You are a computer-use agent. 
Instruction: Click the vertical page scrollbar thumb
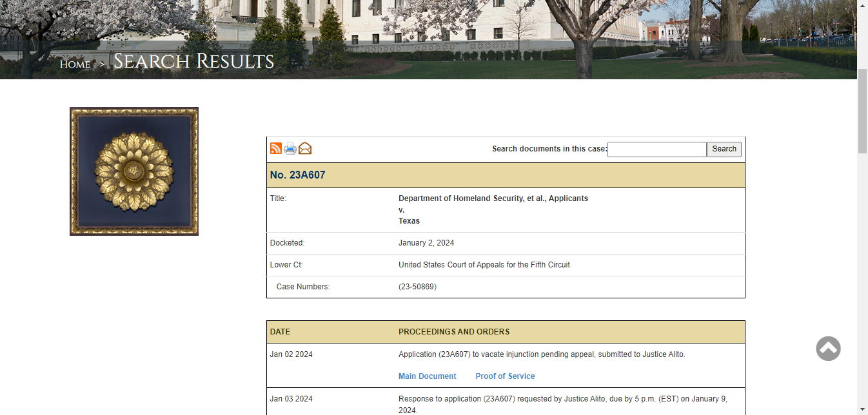(862, 110)
